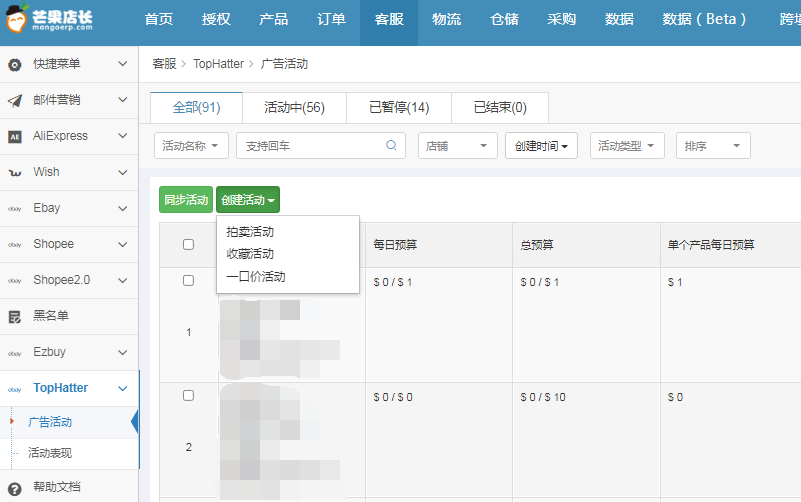
Task: Click the Ebay sidebar icon
Action: (x=15, y=209)
